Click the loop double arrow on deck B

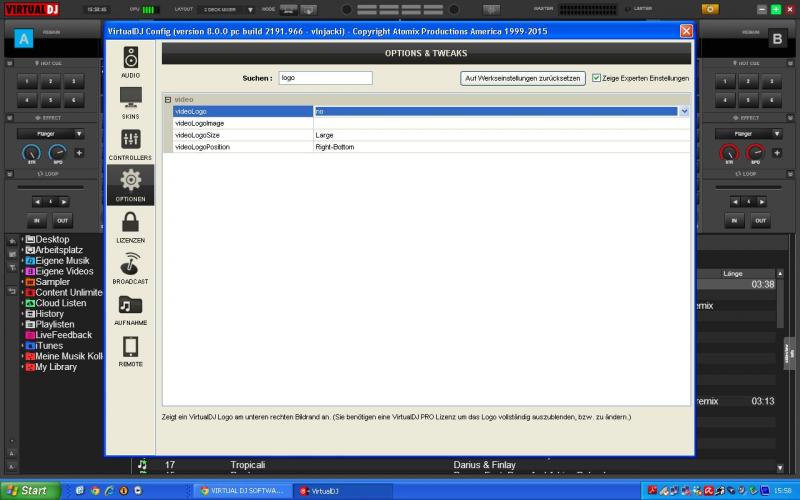(762, 202)
